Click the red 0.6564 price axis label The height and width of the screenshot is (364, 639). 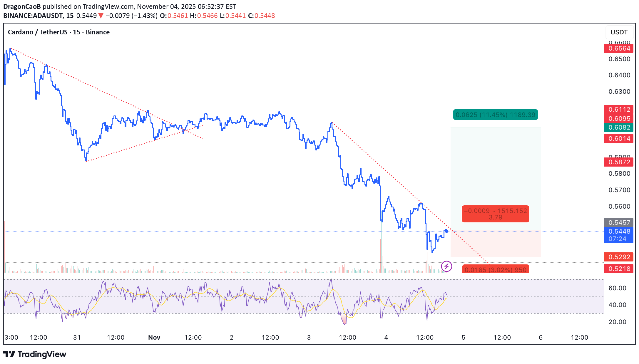point(618,48)
